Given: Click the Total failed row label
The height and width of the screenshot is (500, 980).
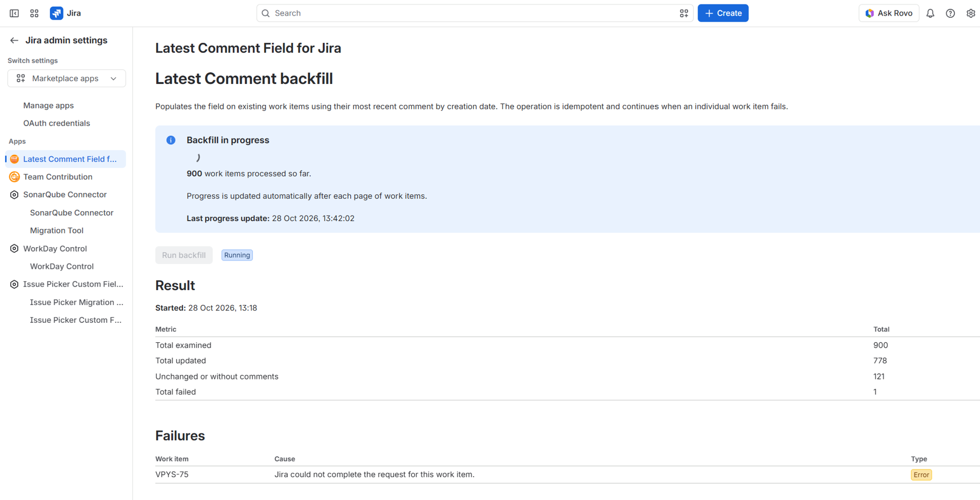Looking at the screenshot, I should tap(176, 392).
